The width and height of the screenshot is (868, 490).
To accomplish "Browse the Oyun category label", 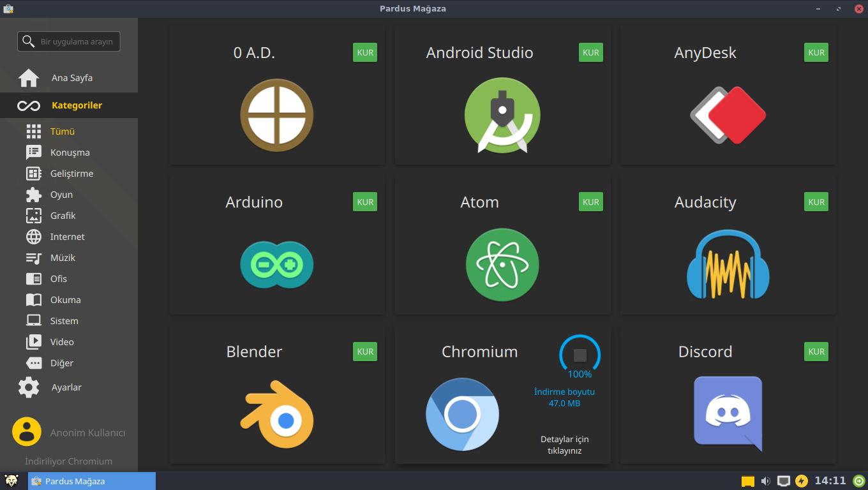I will 61,195.
